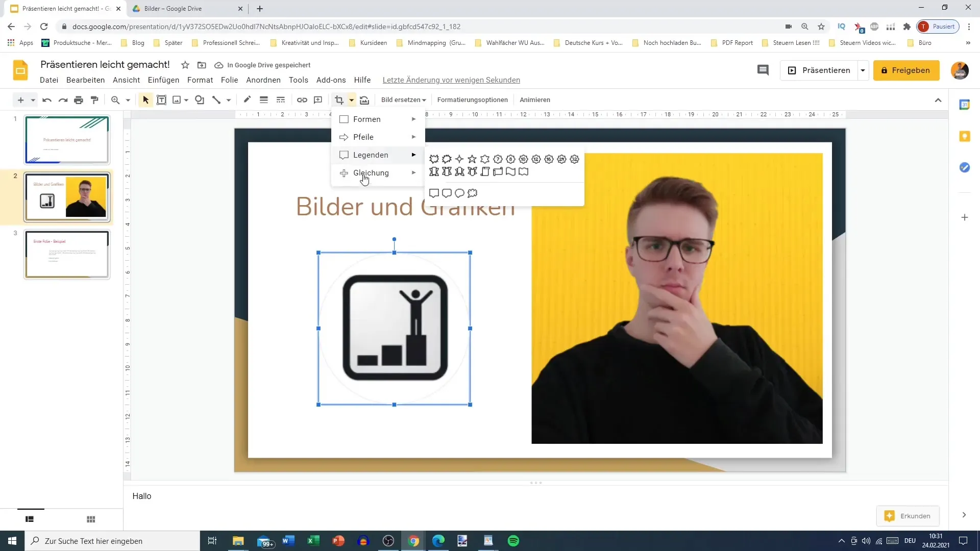Open the Datei menu
The height and width of the screenshot is (551, 980).
(49, 80)
